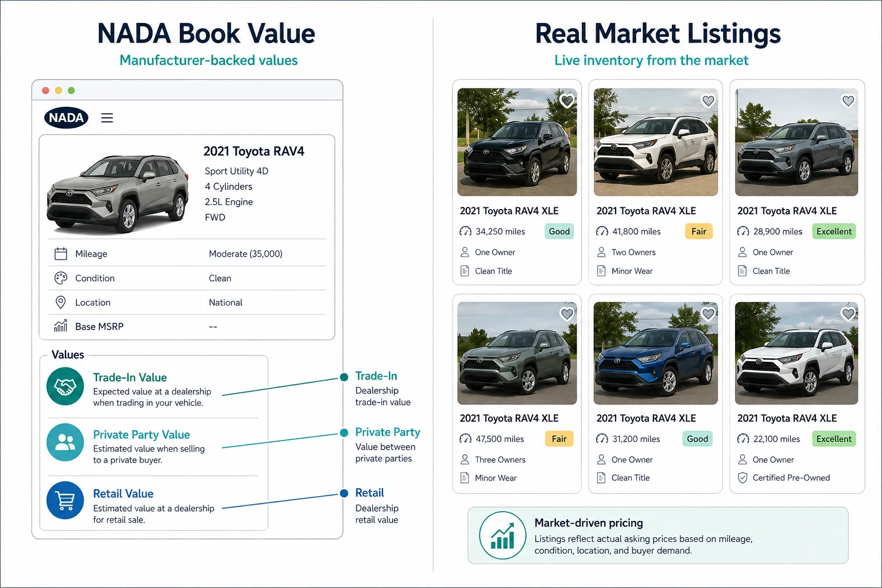The height and width of the screenshot is (588, 882).
Task: Click the speedometer icon beside 31,200 miles
Action: [602, 439]
